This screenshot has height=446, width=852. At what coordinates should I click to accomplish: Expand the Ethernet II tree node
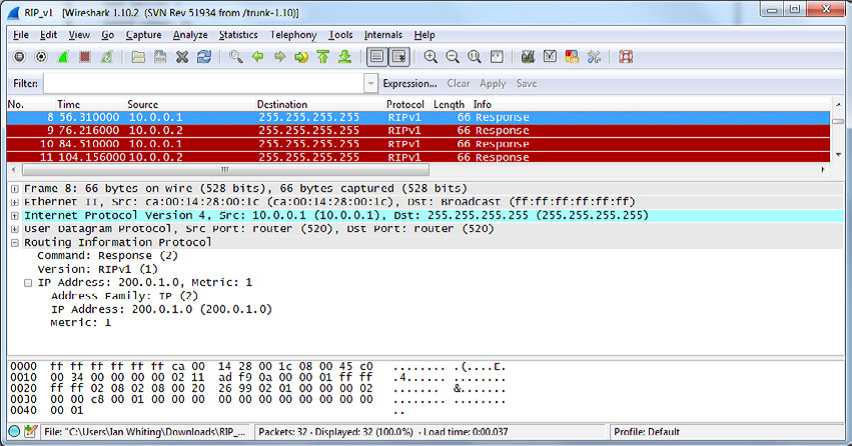click(15, 202)
